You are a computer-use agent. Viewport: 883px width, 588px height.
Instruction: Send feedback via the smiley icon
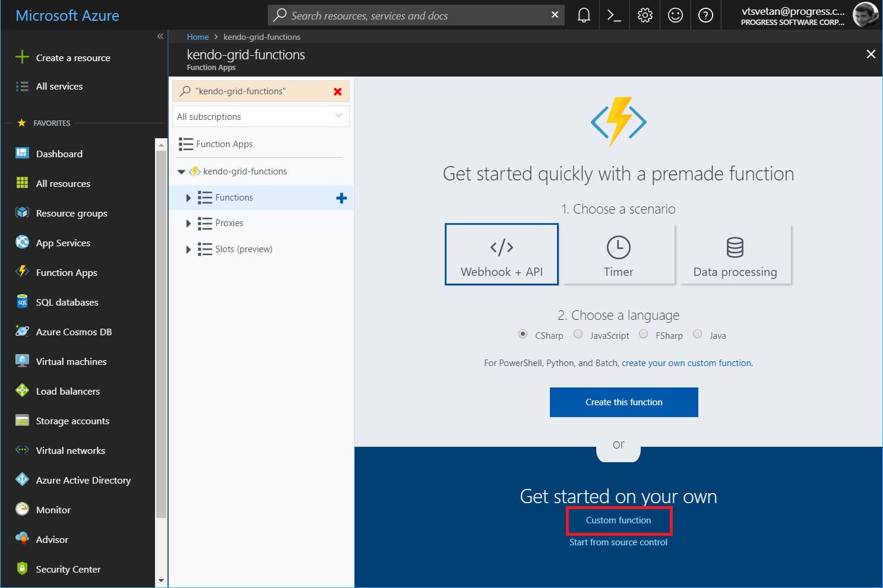tap(675, 15)
